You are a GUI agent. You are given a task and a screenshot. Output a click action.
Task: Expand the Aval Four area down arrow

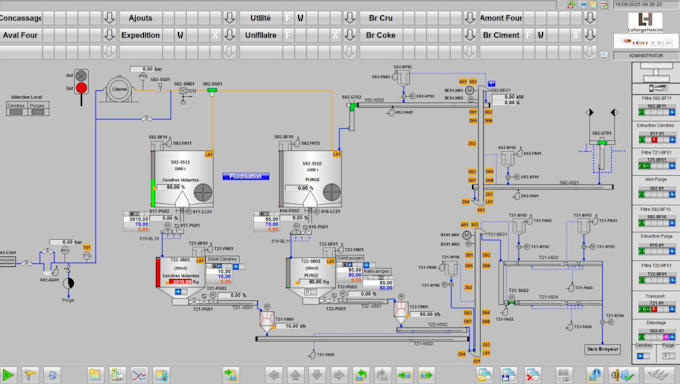[109, 35]
